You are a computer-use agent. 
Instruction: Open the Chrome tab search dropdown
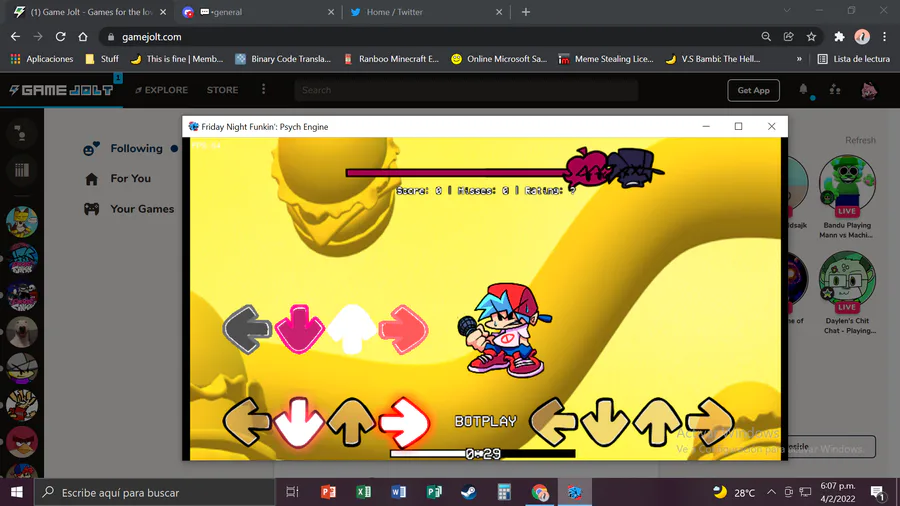787,11
